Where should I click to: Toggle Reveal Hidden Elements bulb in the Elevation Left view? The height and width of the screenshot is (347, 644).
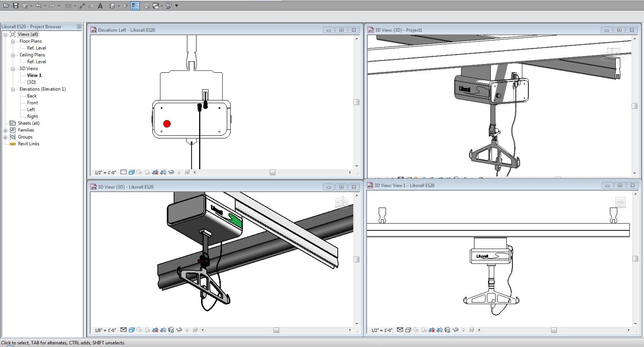tap(179, 172)
